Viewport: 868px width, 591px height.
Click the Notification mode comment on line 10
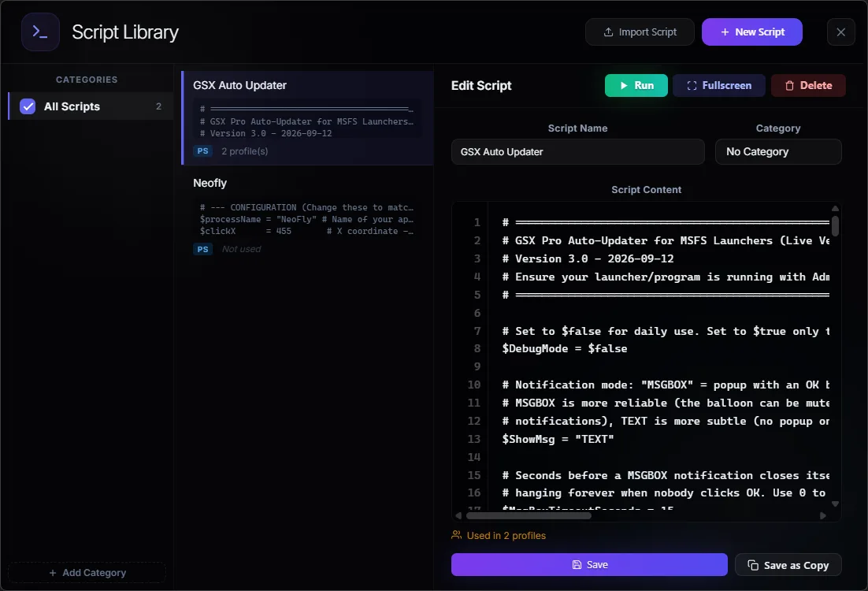pyautogui.click(x=666, y=385)
